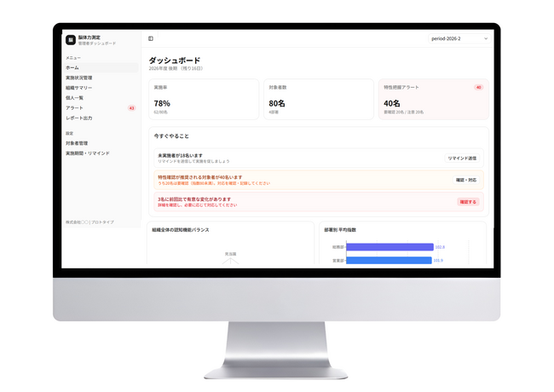Click the purple 総務部 bar in the chart
The height and width of the screenshot is (392, 554).
(x=390, y=247)
